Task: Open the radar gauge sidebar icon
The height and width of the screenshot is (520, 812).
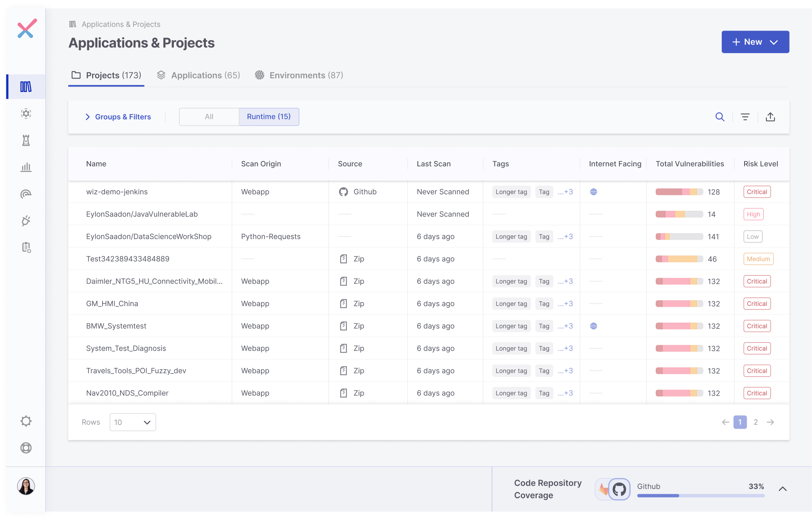Action: (26, 194)
